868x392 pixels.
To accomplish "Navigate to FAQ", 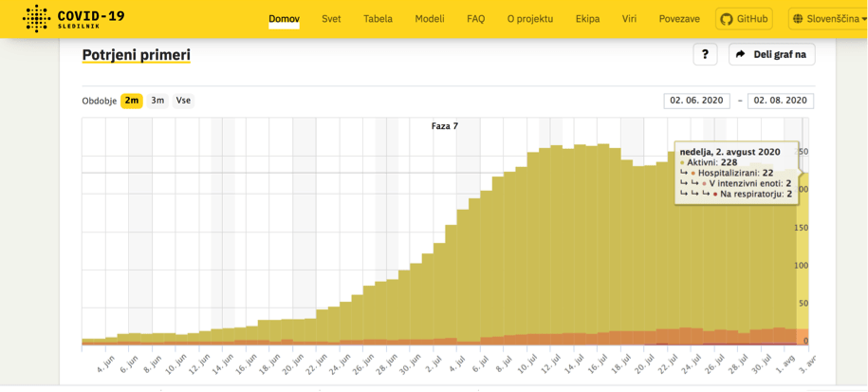I will tap(475, 19).
